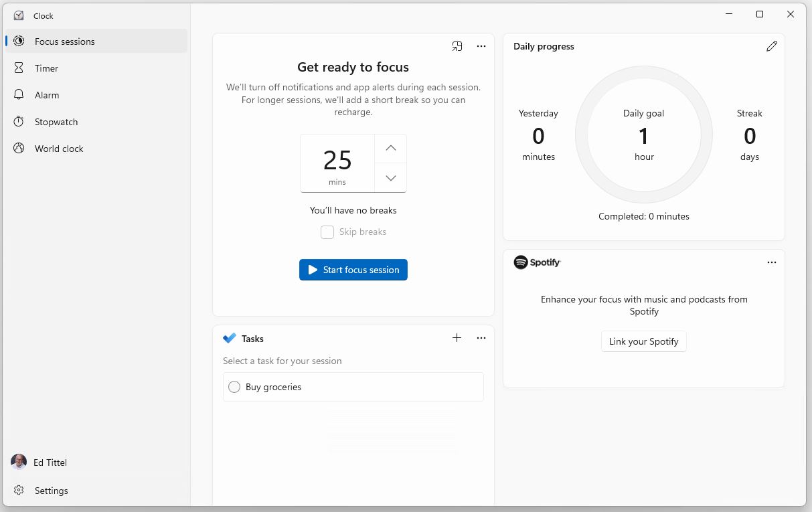Click the Clock app icon in the title bar
The width and height of the screenshot is (812, 512).
coord(19,15)
